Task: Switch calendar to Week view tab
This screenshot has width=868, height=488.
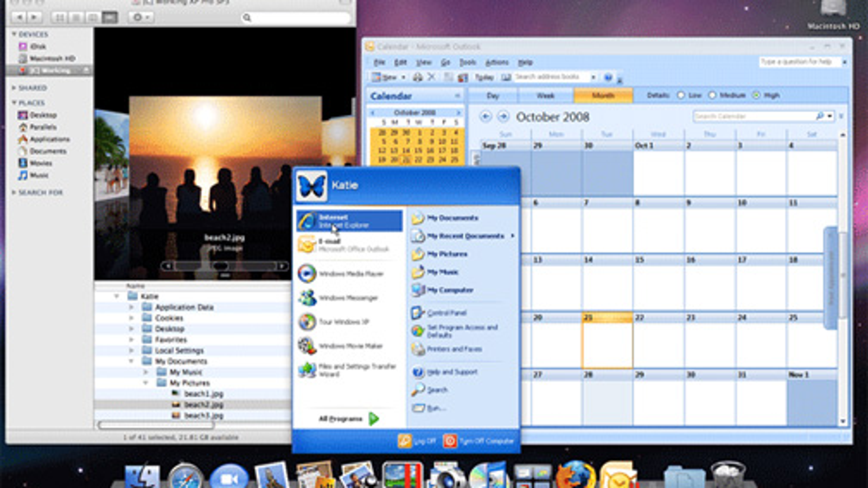Action: [x=545, y=95]
